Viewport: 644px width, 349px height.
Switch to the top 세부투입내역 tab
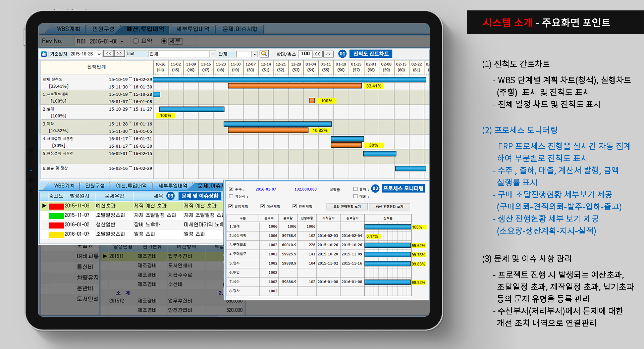click(x=193, y=29)
